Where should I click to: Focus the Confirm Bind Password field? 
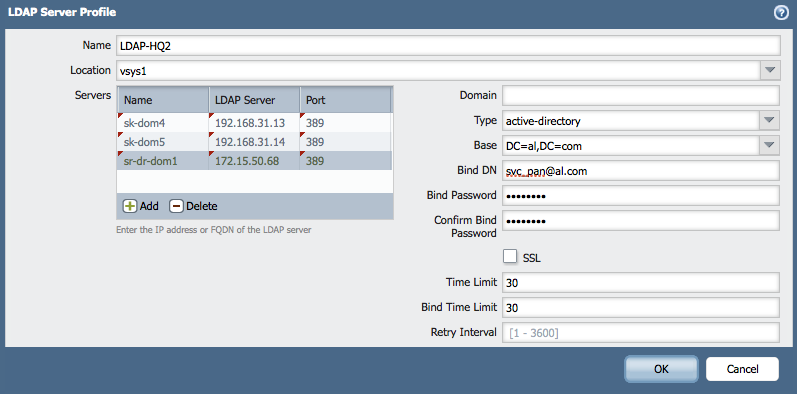(x=640, y=221)
